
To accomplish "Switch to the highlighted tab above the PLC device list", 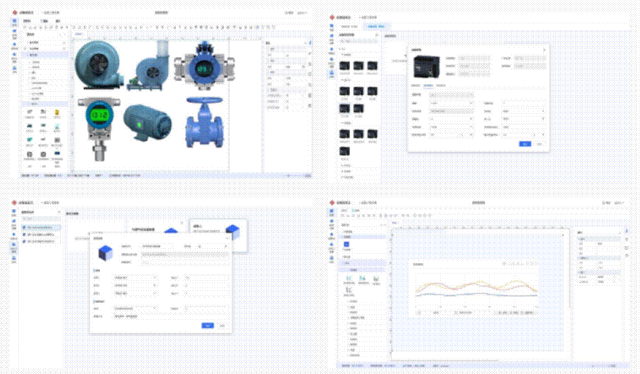I will [376, 27].
